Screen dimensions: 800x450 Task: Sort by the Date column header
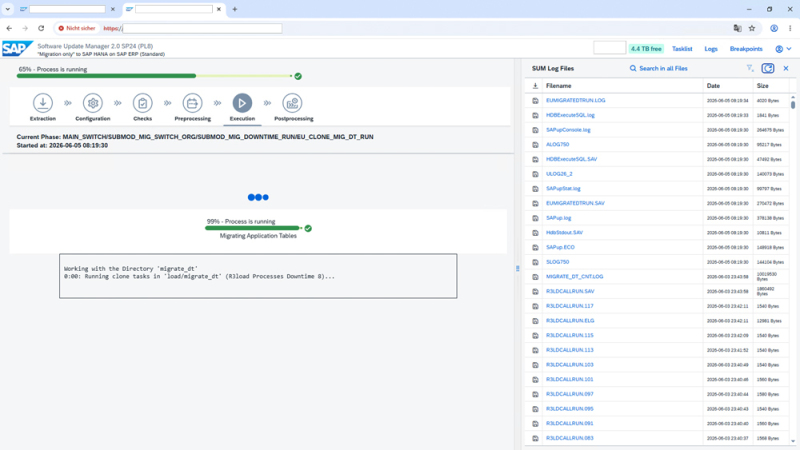[713, 86]
